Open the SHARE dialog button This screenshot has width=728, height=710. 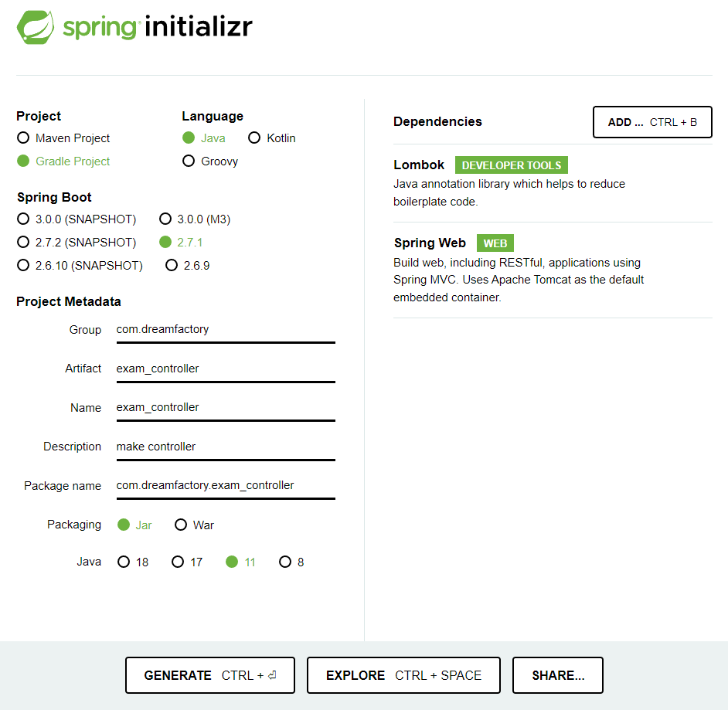(558, 675)
